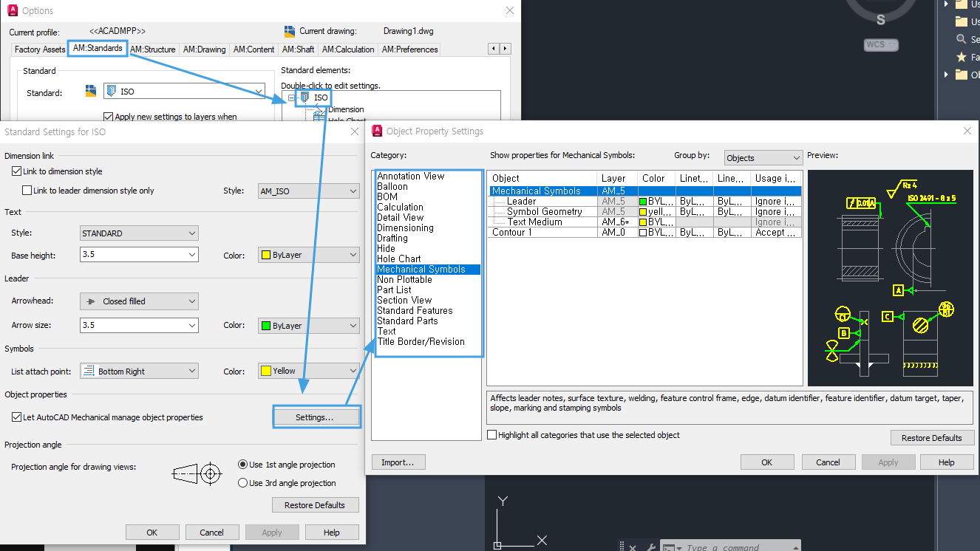Open the Symbols Yellow color dropdown

coord(309,372)
